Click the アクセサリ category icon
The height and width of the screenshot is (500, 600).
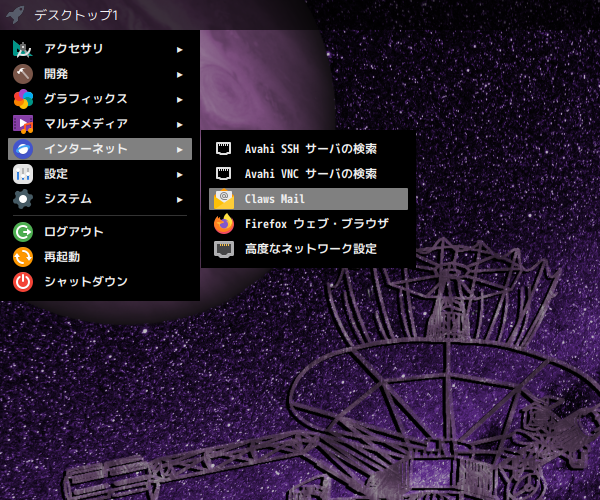tap(23, 49)
